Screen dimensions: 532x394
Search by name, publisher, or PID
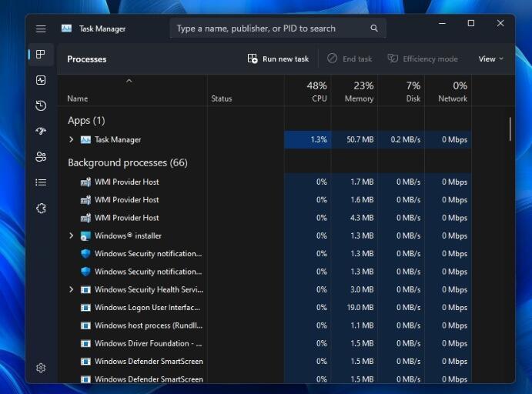[x=277, y=28]
